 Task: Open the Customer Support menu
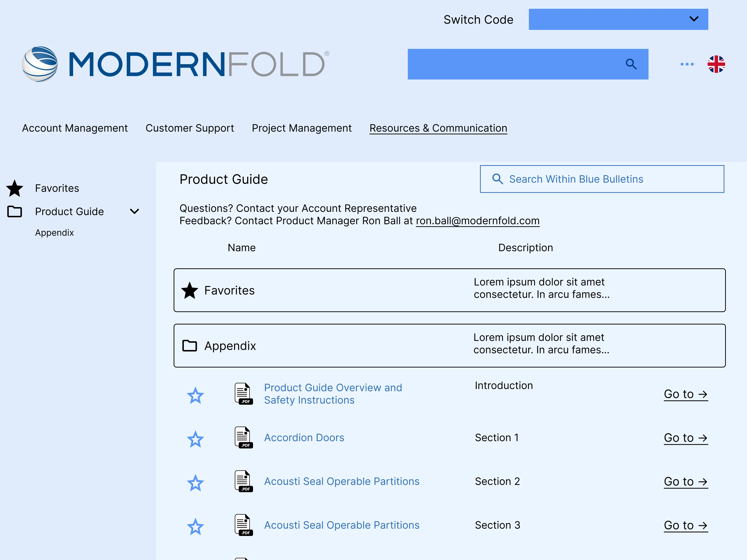(x=190, y=128)
